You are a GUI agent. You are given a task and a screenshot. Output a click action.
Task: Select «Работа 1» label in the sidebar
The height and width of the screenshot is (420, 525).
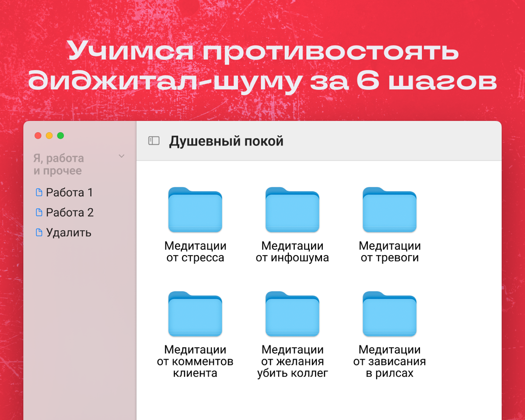coord(69,192)
